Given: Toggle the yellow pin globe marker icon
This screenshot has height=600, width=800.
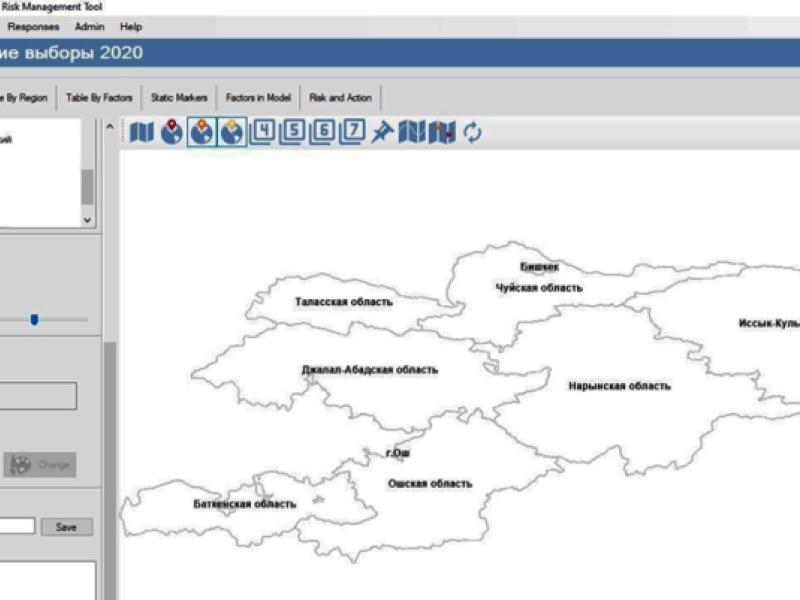Looking at the screenshot, I should (232, 132).
